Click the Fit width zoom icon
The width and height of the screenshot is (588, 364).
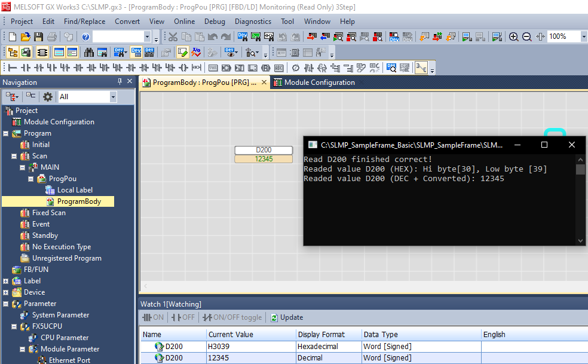click(x=540, y=37)
